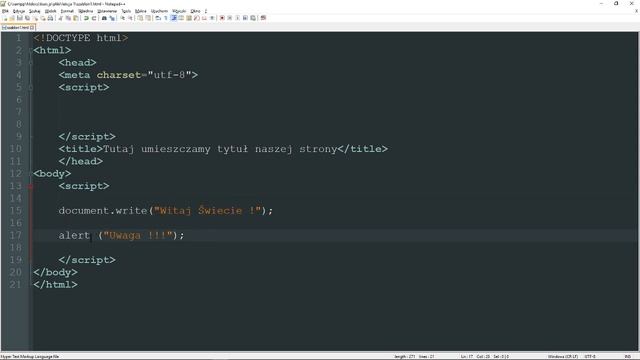Viewport: 640px width, 360px height.
Task: Collapse the script fold marker on line 5
Action: click(x=31, y=87)
